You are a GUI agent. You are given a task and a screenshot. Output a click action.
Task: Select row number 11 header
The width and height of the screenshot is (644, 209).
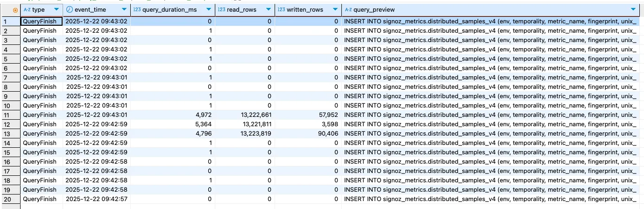tap(10, 115)
